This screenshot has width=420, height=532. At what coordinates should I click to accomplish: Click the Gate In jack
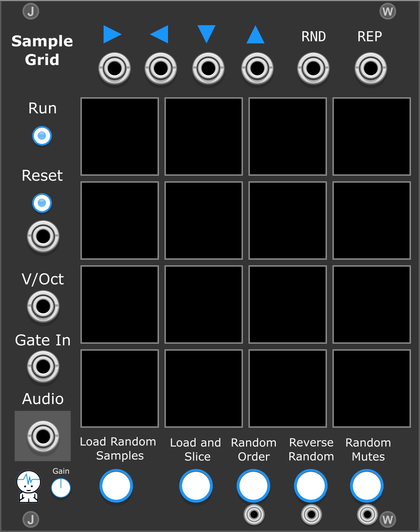click(x=43, y=367)
